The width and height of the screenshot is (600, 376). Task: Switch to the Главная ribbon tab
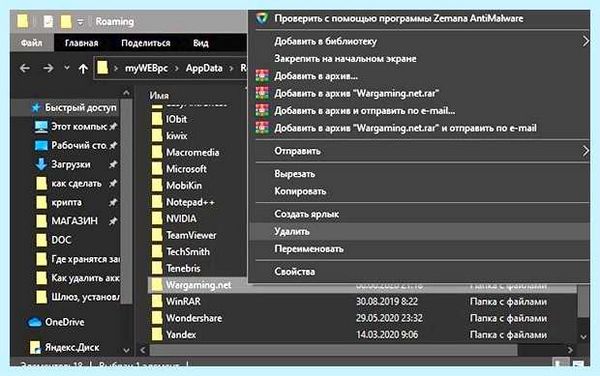(82, 43)
